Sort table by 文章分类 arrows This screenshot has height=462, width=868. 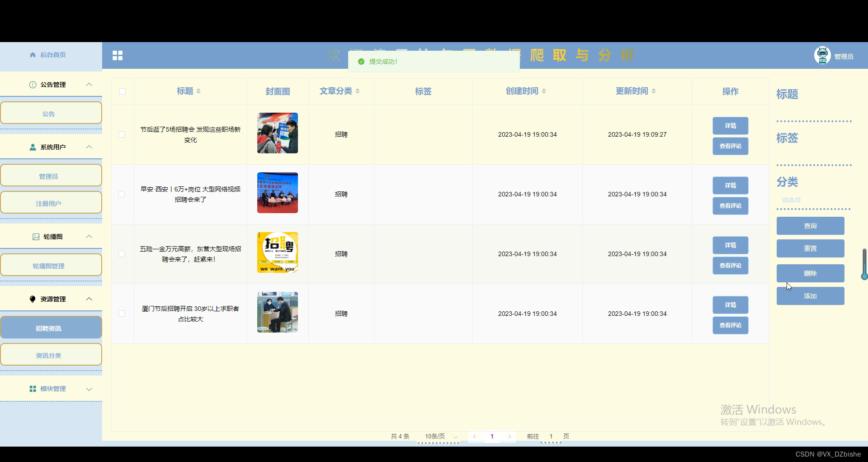[358, 91]
